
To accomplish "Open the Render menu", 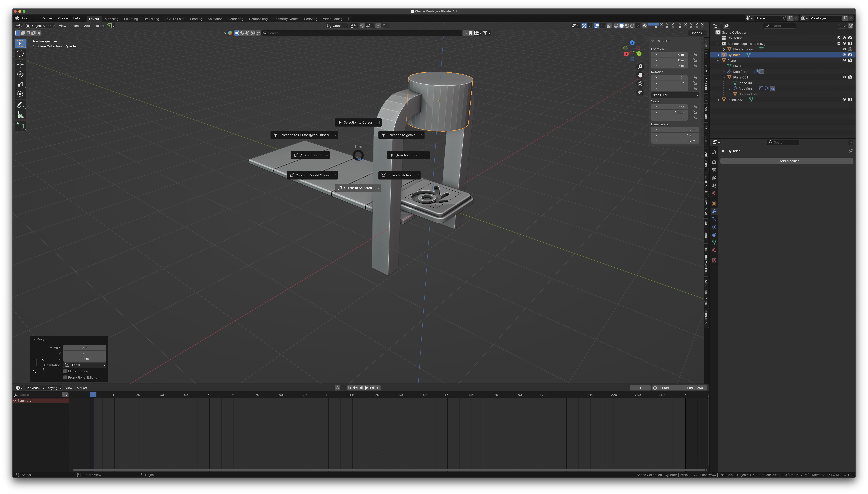I will click(47, 18).
